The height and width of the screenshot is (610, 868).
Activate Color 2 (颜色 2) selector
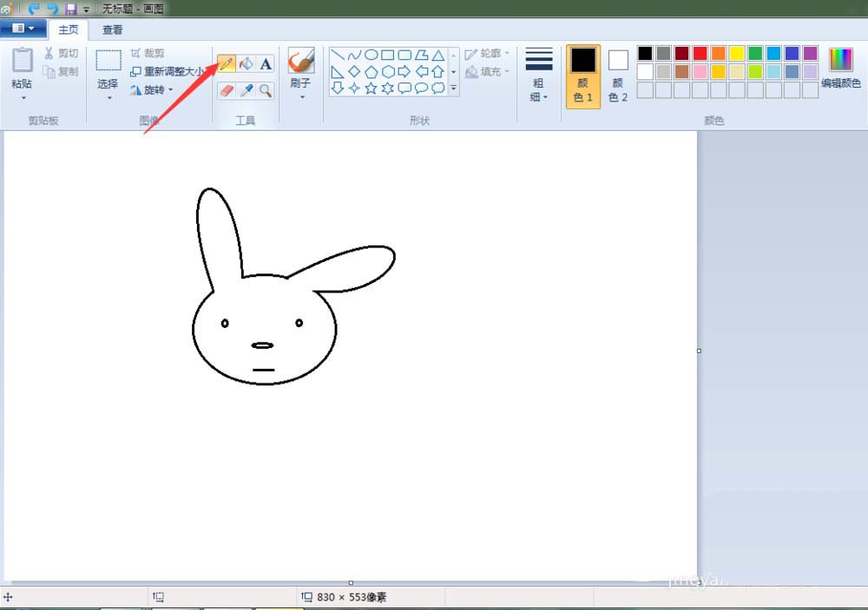coord(618,76)
